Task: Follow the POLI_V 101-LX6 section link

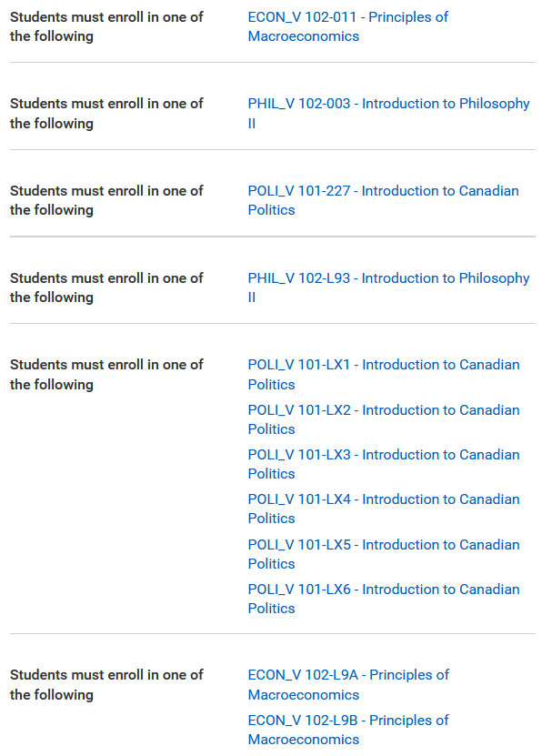Action: point(384,599)
